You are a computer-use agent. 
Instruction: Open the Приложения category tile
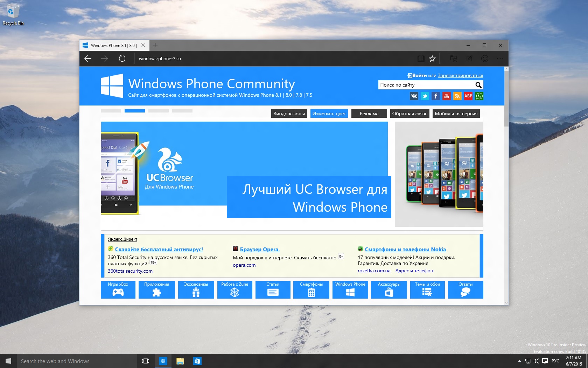(156, 290)
